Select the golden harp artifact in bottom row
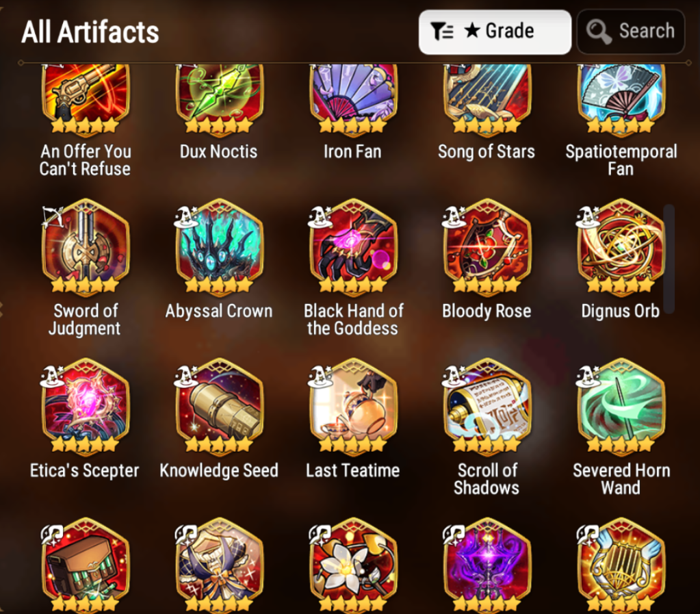This screenshot has height=614, width=700. [x=621, y=565]
